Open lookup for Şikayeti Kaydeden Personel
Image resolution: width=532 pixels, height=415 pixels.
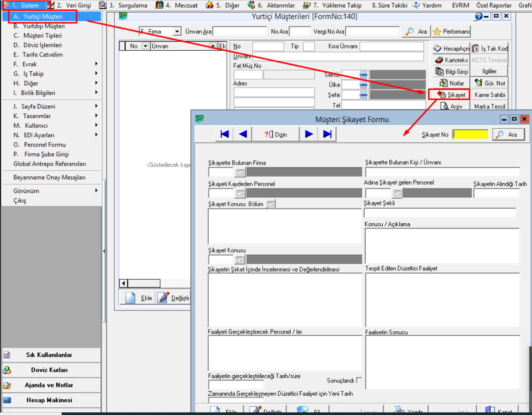pyautogui.click(x=240, y=193)
